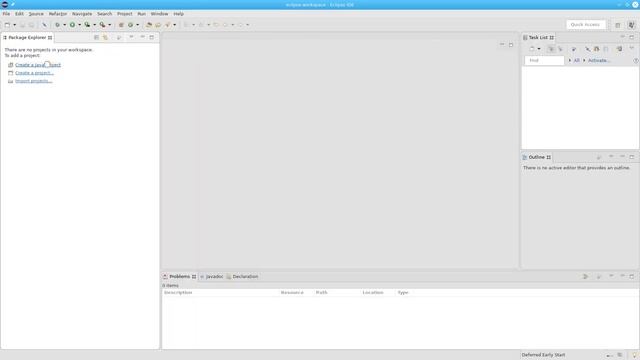Open the Run menu
Screen dimensions: 640x360
(141, 14)
